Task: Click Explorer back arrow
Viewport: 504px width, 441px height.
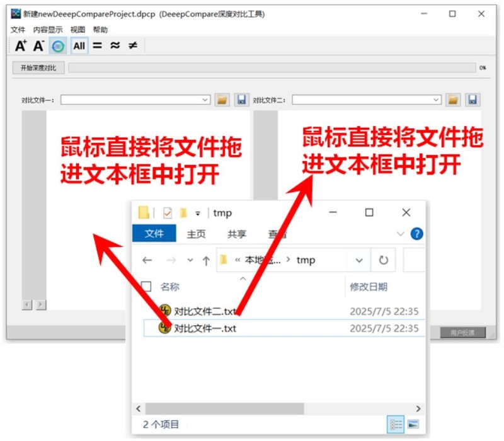Action: [x=147, y=260]
